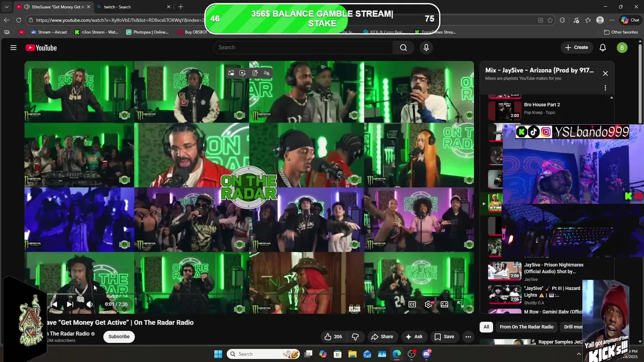Skip to previous video in player

[x=54, y=304]
